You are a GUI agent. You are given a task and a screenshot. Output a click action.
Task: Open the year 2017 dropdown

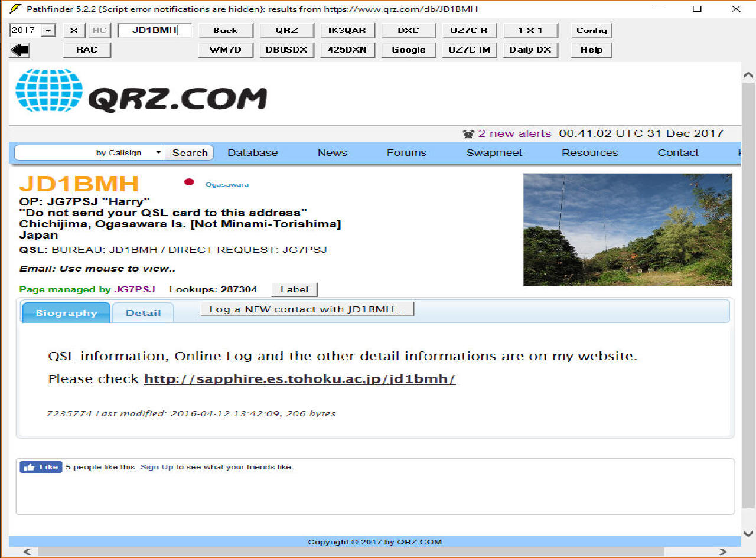point(49,31)
